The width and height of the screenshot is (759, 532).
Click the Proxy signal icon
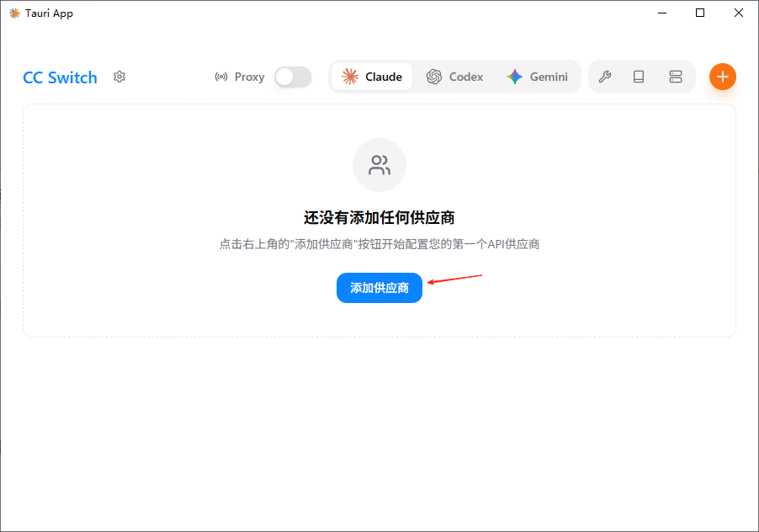pyautogui.click(x=220, y=77)
